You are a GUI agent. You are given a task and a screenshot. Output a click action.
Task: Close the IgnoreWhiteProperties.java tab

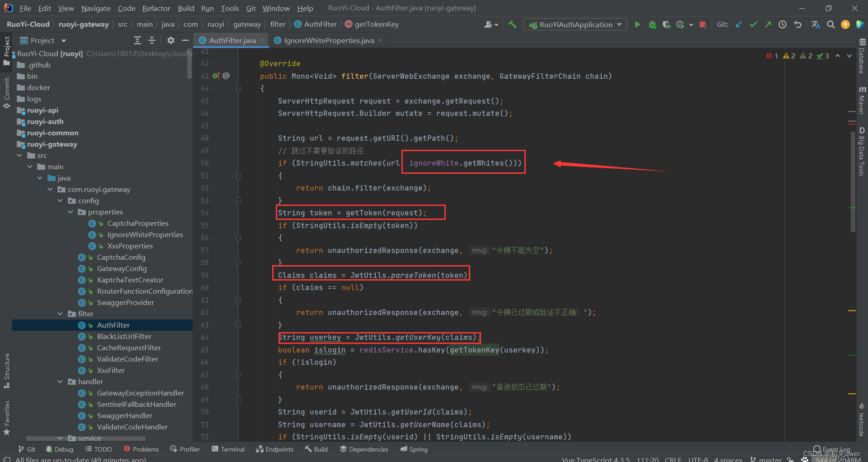(x=380, y=40)
